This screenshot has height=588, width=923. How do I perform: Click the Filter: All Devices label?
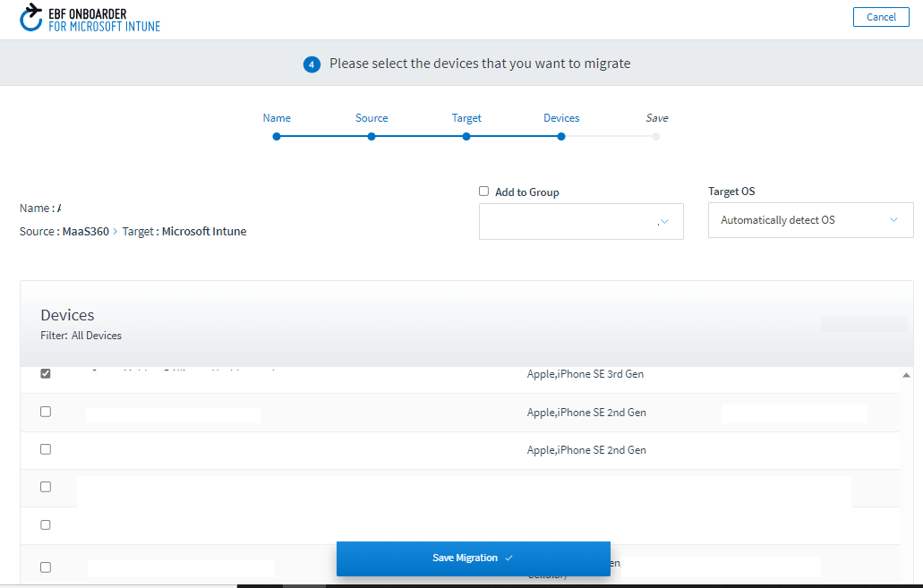(81, 336)
